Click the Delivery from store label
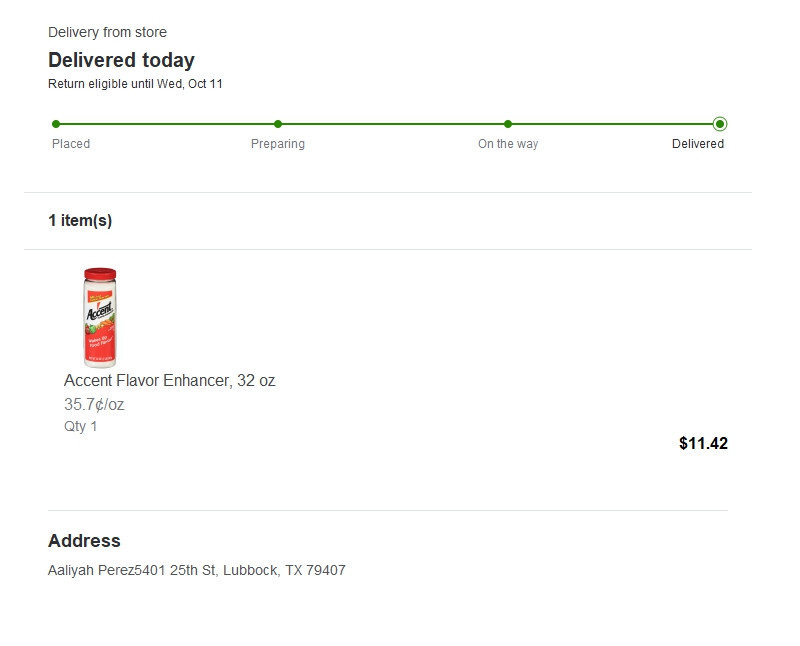The image size is (800, 646). coord(107,33)
